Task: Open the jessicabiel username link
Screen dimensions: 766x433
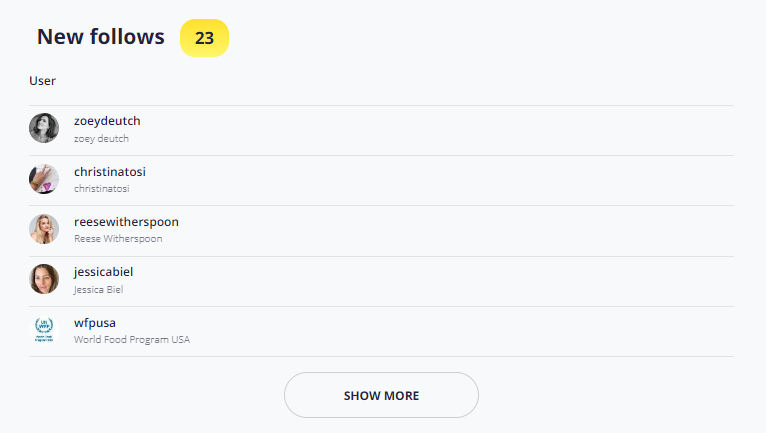Action: click(x=103, y=272)
